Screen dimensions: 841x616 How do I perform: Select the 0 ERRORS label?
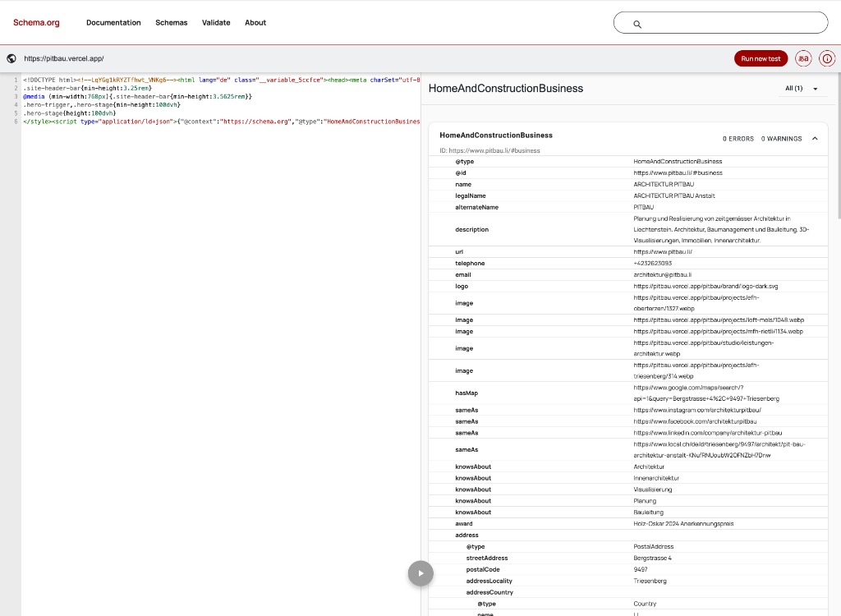(738, 139)
